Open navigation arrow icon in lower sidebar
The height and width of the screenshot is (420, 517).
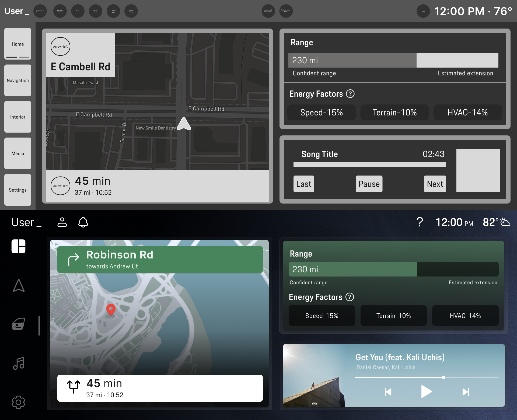[19, 285]
